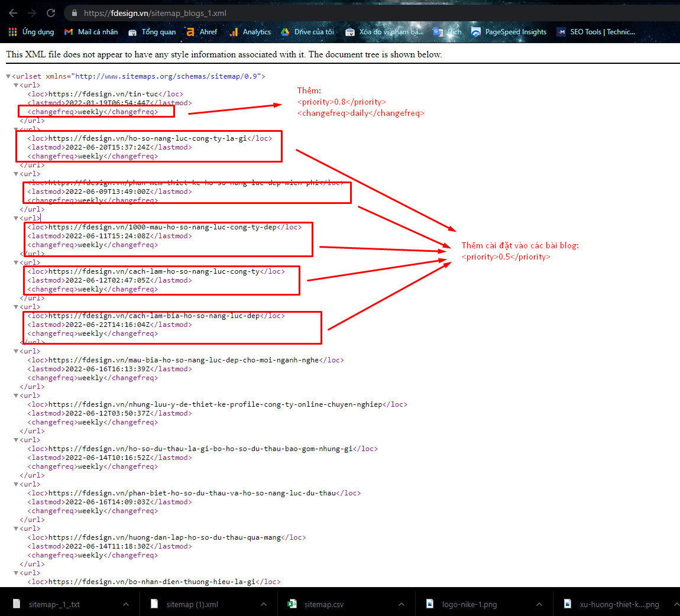Open the Mail cá nhân Gmail bookmark
The height and width of the screenshot is (616, 680).
click(91, 32)
